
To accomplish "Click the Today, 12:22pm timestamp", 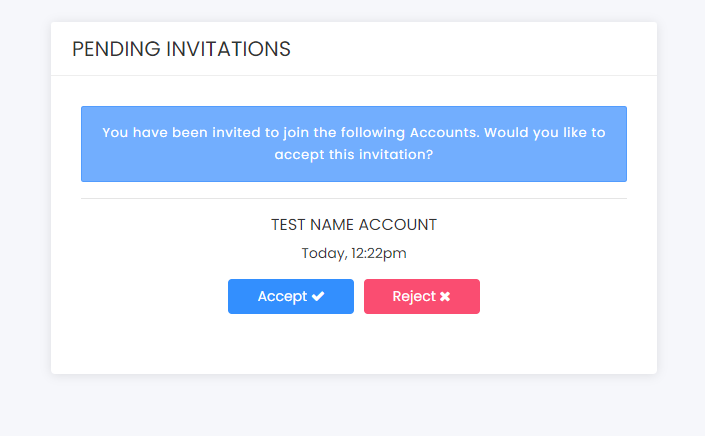I will click(x=354, y=253).
